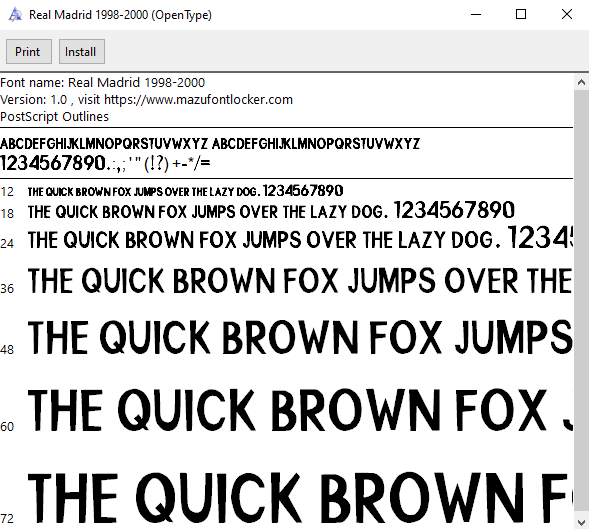Viewport: 589px width, 529px height.
Task: Click the window title bar text
Action: tap(120, 15)
